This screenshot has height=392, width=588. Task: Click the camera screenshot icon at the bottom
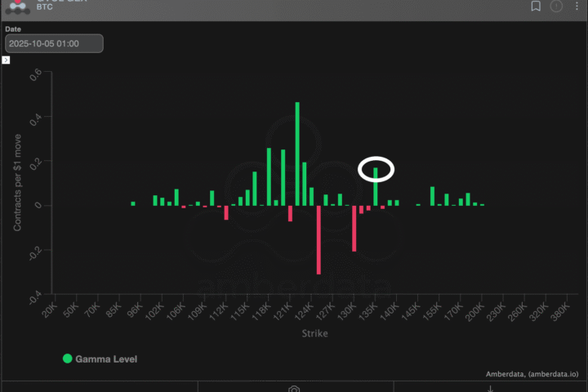pos(294,389)
